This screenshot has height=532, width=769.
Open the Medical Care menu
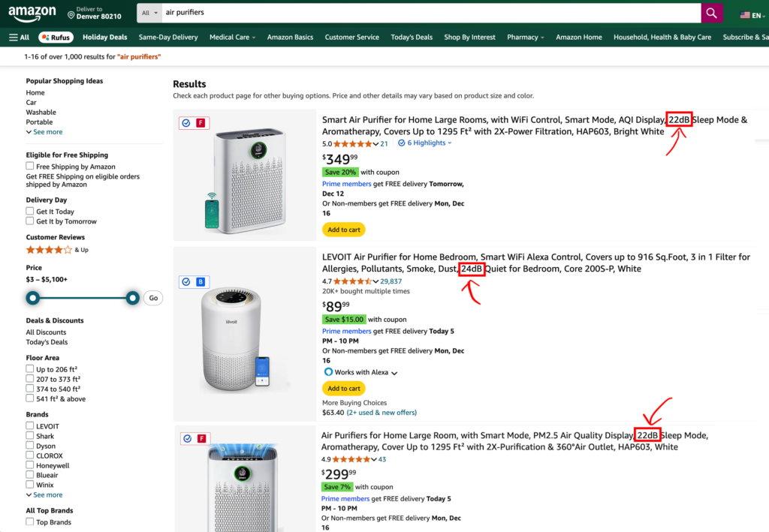click(232, 37)
